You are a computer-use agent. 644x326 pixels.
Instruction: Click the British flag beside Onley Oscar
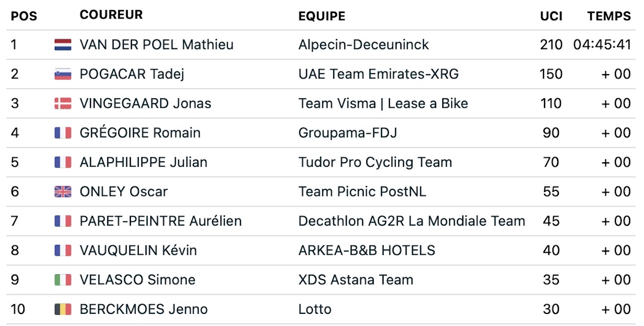click(63, 192)
